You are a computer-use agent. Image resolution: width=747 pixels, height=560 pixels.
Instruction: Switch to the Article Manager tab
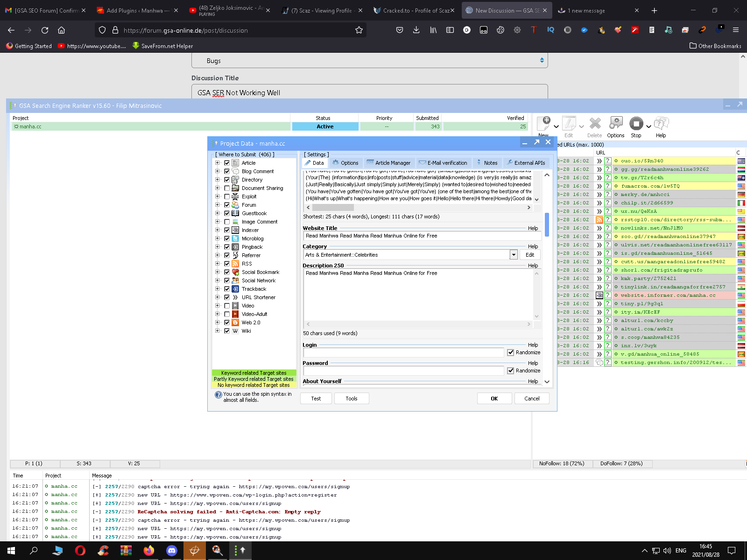[388, 163]
